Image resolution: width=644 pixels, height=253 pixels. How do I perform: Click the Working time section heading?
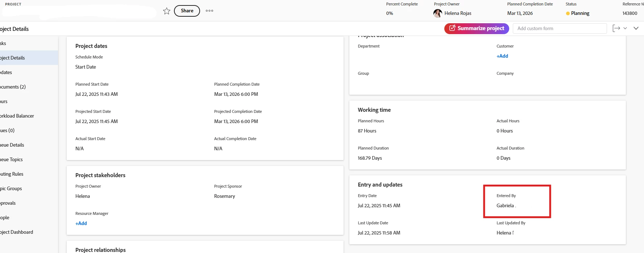374,110
